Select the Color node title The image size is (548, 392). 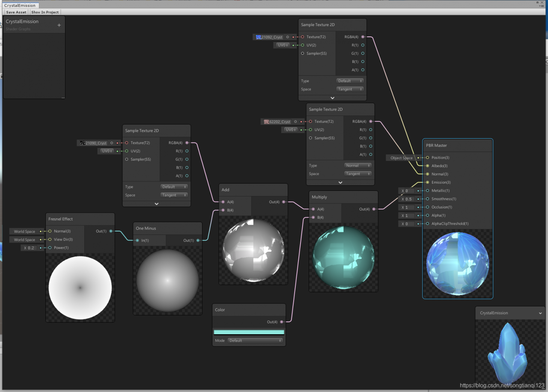(x=220, y=310)
